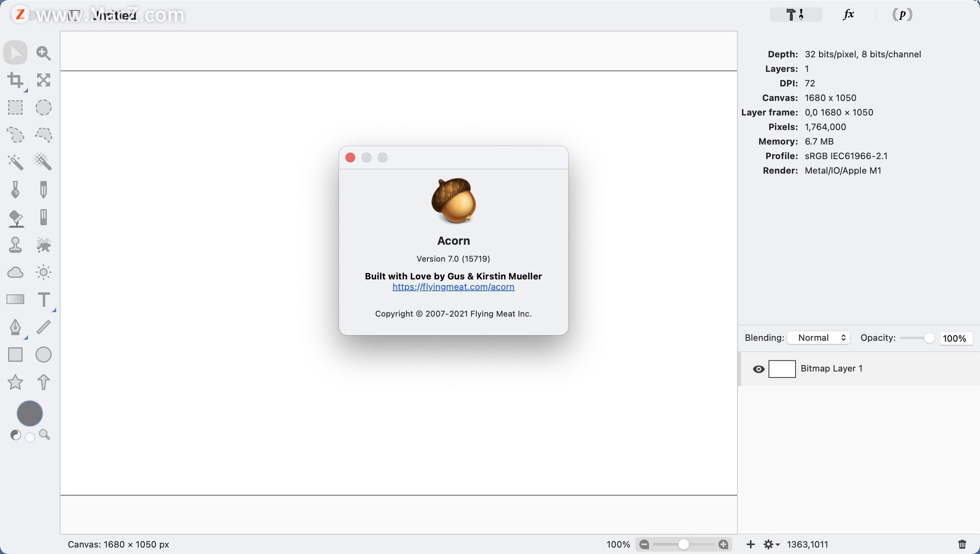This screenshot has height=554, width=980.
Task: Select Bitmap Layer 1 name text
Action: tap(831, 369)
